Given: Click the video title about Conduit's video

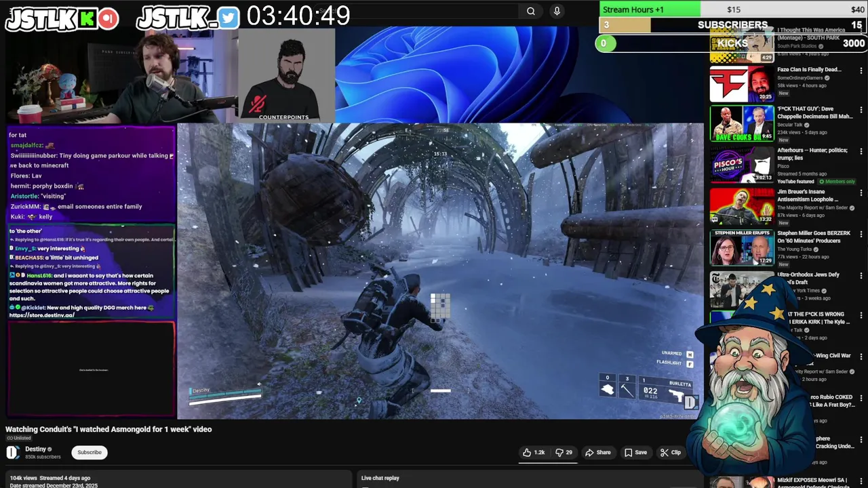Looking at the screenshot, I should 108,429.
